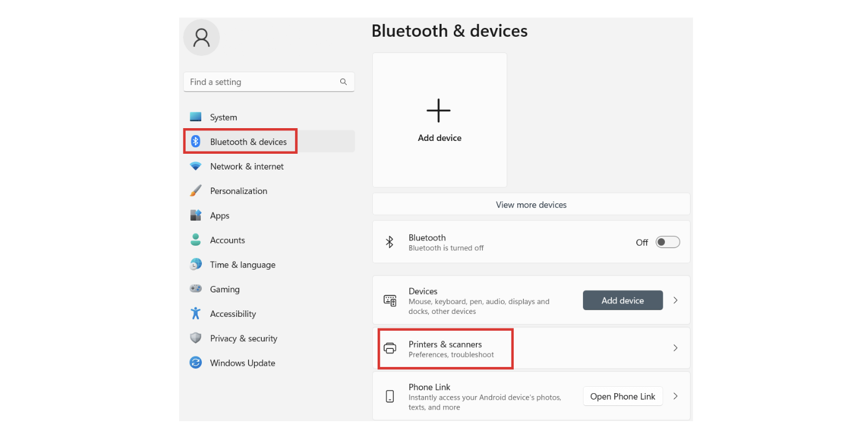The width and height of the screenshot is (868, 431).
Task: Click the Open Phone Link button
Action: point(622,397)
